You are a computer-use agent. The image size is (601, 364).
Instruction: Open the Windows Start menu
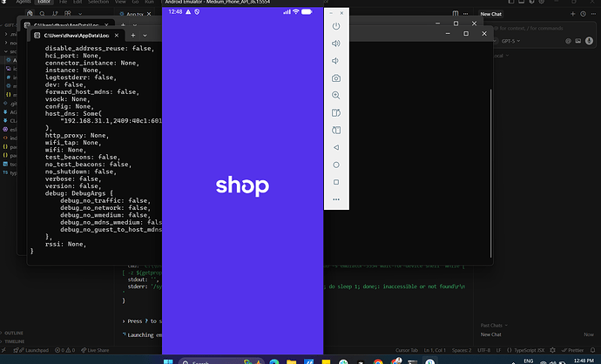pyautogui.click(x=168, y=361)
